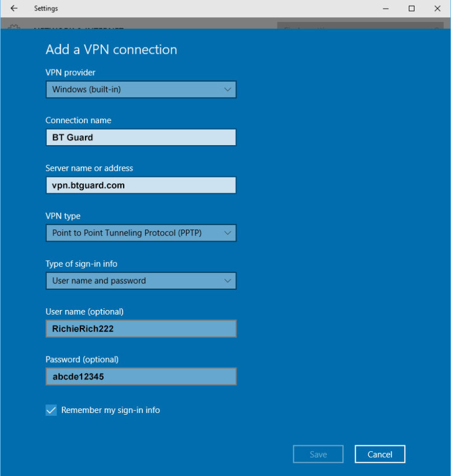Click the partially hidden Settings gear icon
Viewport: 451px width, 476px height.
14,27
